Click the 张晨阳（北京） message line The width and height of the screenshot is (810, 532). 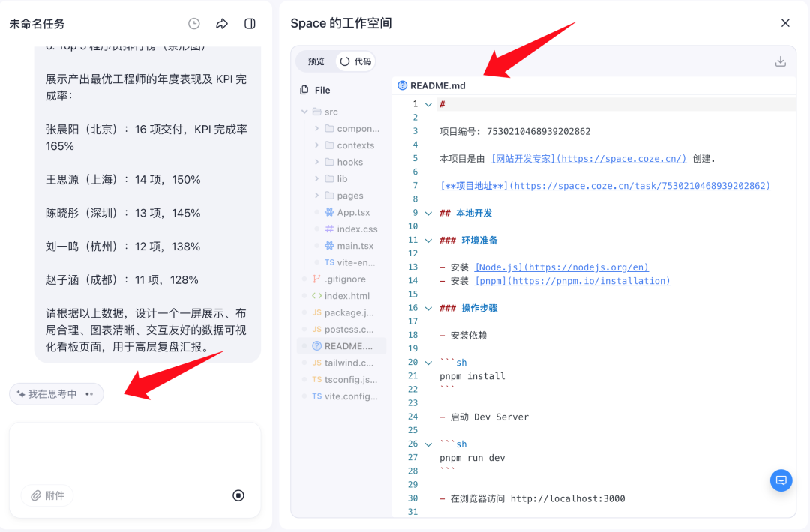[x=146, y=138]
